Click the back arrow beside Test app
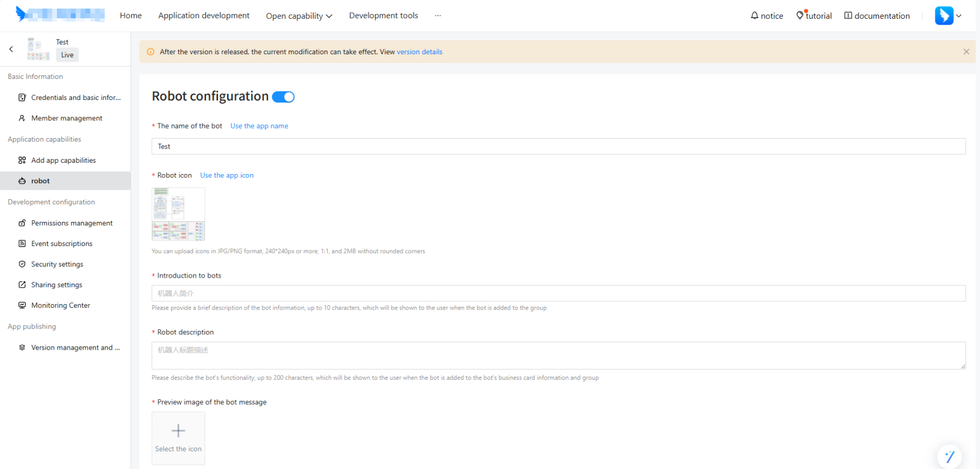The height and width of the screenshot is (469, 980). [11, 49]
